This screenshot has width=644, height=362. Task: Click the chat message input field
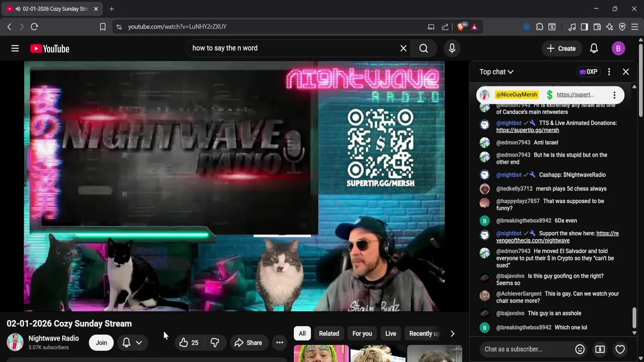pos(526,349)
